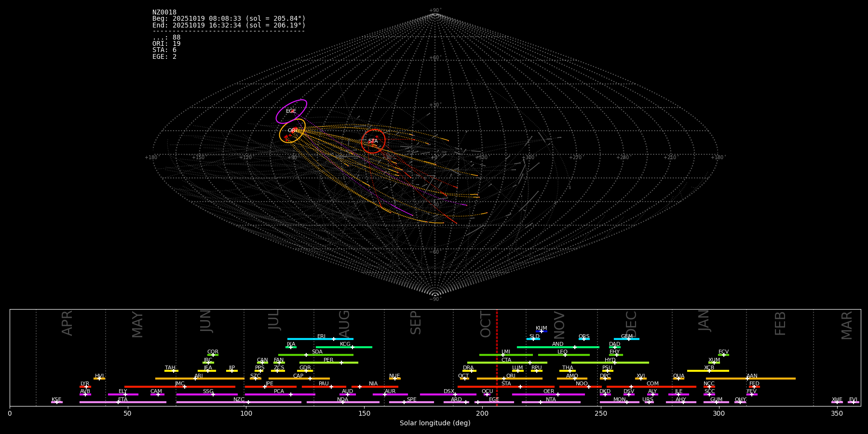Click the EVI shower label

853,400
